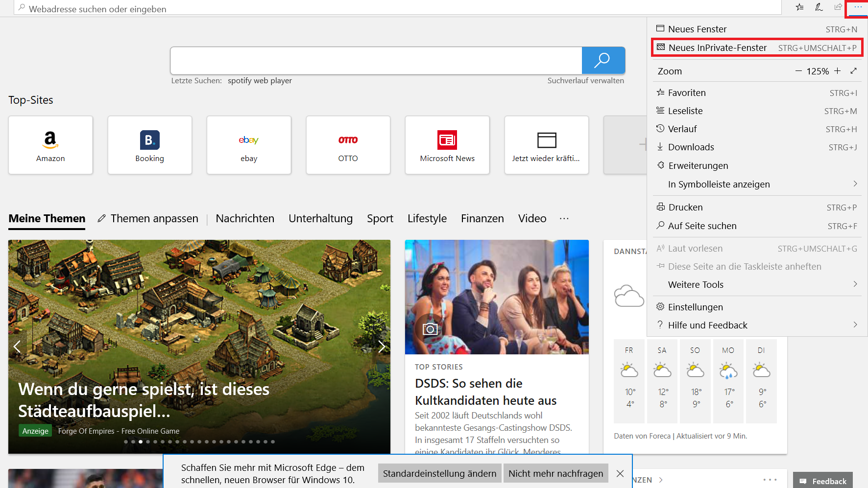This screenshot has width=868, height=488.
Task: Open the Amazon top site tile
Action: 50,145
